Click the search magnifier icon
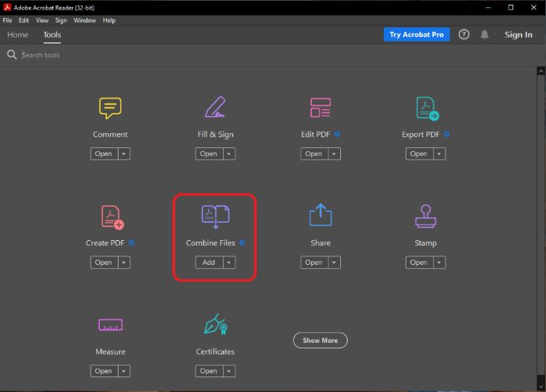Screen dimensions: 546x392 (x=12, y=55)
